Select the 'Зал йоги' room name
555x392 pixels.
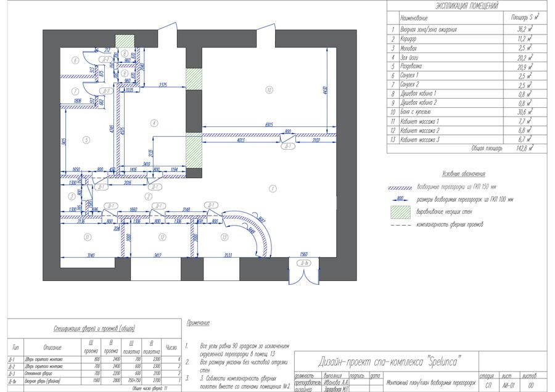(409, 57)
